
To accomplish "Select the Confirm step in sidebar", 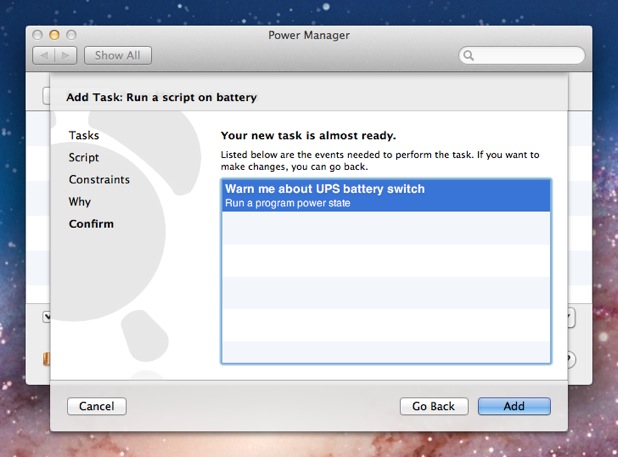I will coord(91,223).
